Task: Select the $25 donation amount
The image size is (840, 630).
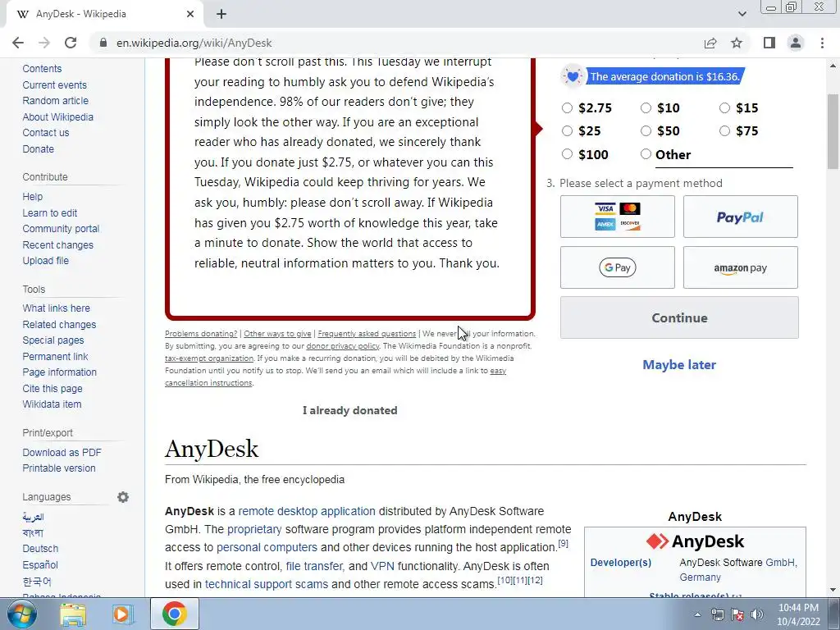Action: point(567,130)
